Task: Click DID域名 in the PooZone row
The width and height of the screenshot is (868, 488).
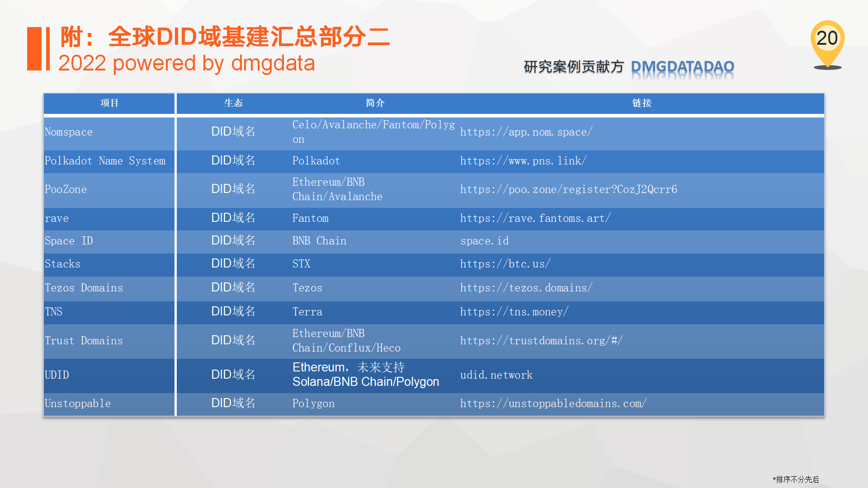Action: pyautogui.click(x=233, y=189)
